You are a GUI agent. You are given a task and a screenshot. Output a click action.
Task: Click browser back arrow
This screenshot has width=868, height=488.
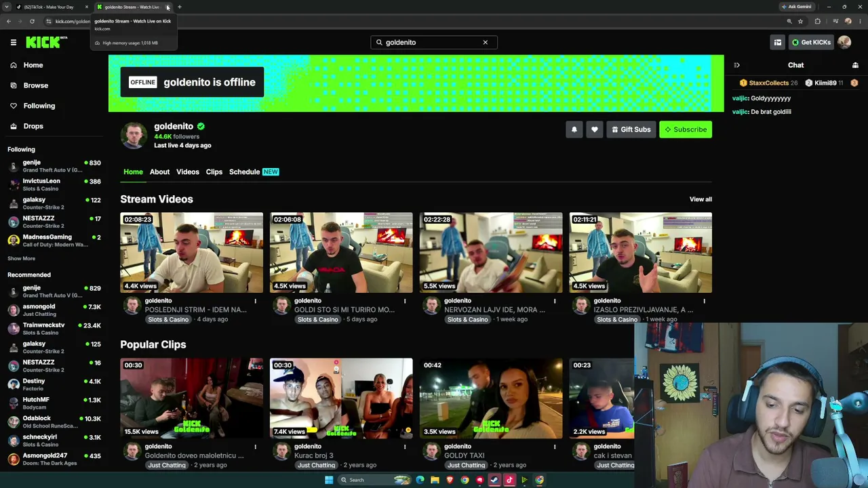coord(8,21)
